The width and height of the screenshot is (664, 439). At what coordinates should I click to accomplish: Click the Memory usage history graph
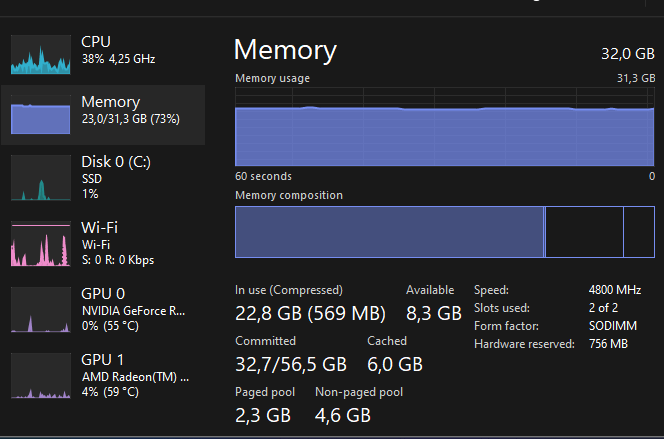(x=445, y=127)
